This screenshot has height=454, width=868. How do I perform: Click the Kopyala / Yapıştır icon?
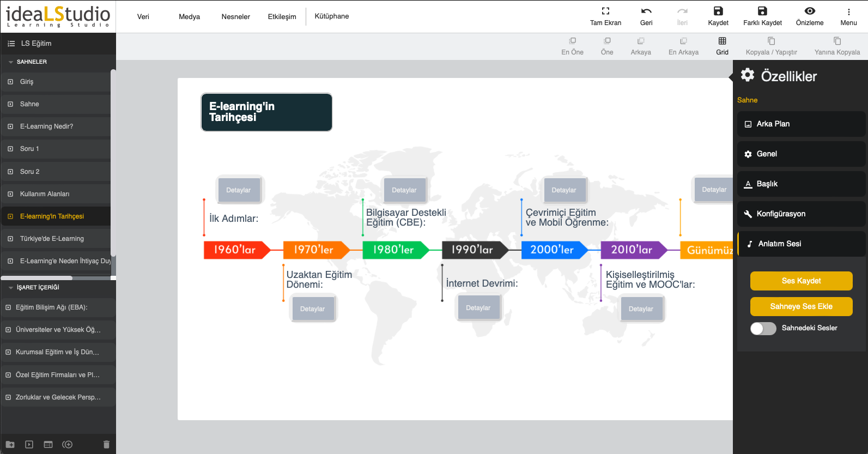[771, 41]
